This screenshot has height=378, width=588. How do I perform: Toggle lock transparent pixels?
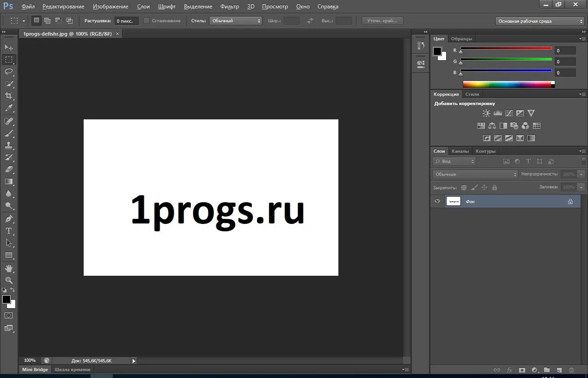(464, 187)
